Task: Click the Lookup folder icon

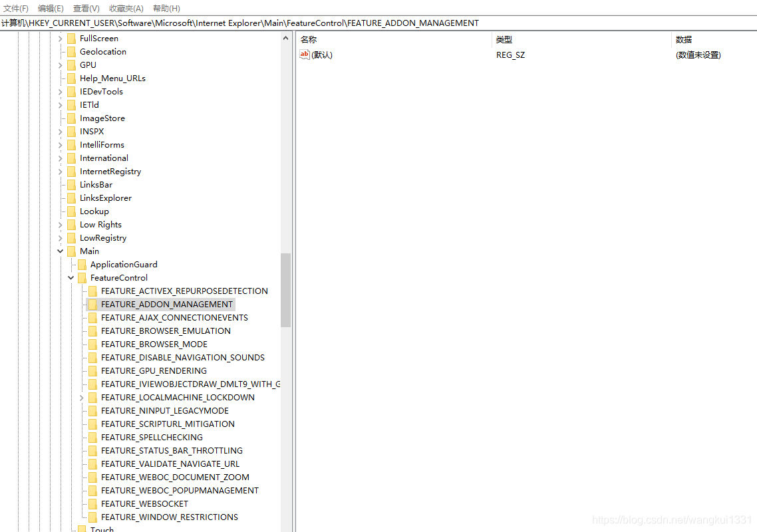Action: (x=71, y=211)
